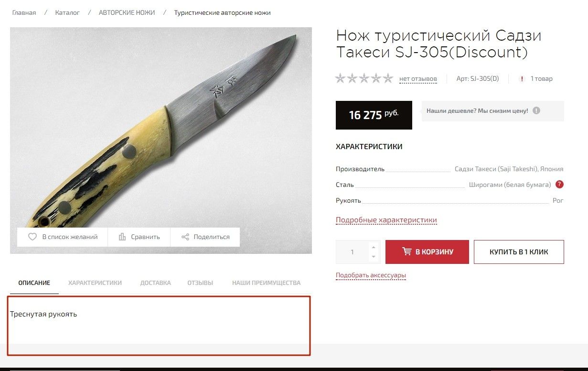Open the ХАРАКТЕРИСТИКИ tab
588x371 pixels.
[95, 283]
